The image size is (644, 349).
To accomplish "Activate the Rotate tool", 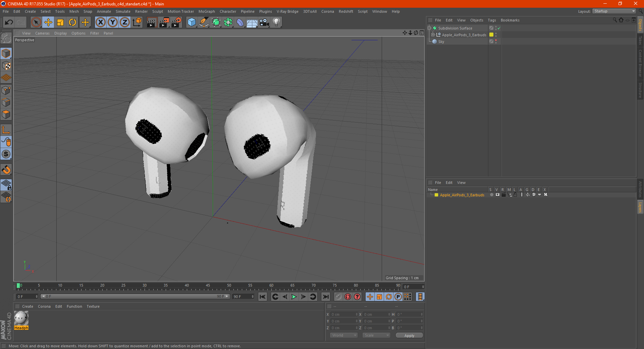I will point(72,22).
